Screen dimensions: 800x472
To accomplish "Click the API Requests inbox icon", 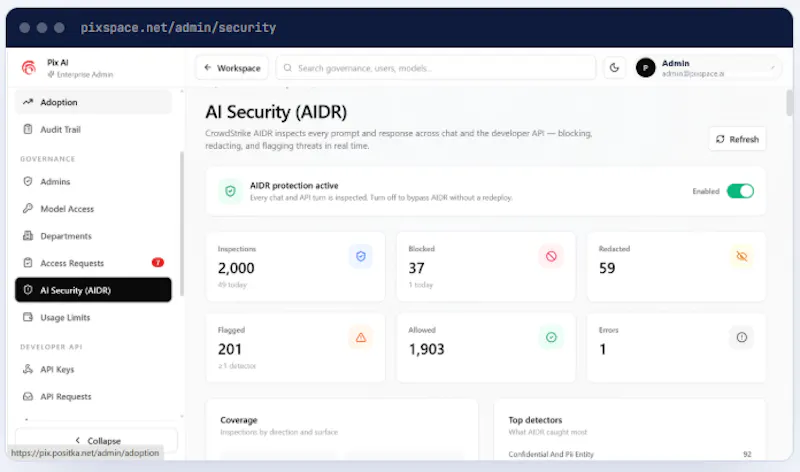I will click(x=28, y=396).
